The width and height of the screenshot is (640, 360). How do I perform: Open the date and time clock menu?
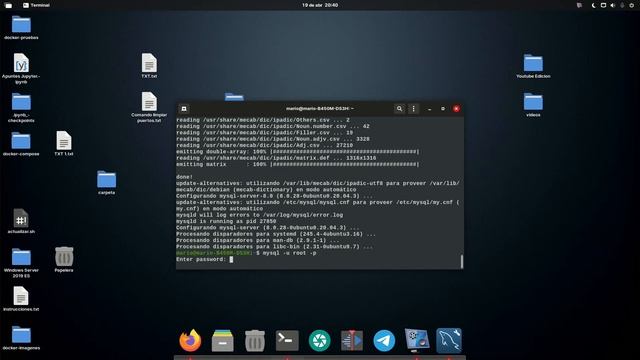pos(320,5)
